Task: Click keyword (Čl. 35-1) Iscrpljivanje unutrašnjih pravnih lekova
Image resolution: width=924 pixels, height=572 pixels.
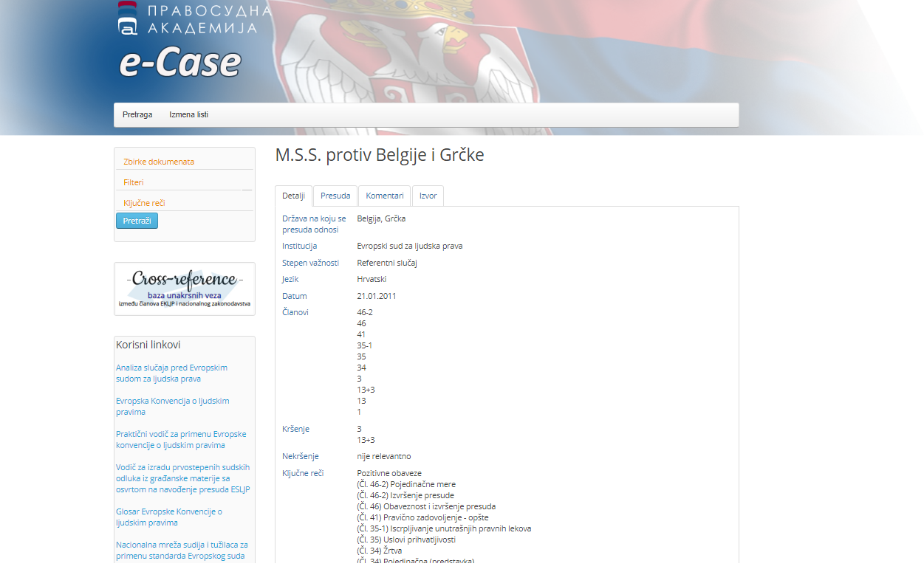Action: (x=444, y=528)
